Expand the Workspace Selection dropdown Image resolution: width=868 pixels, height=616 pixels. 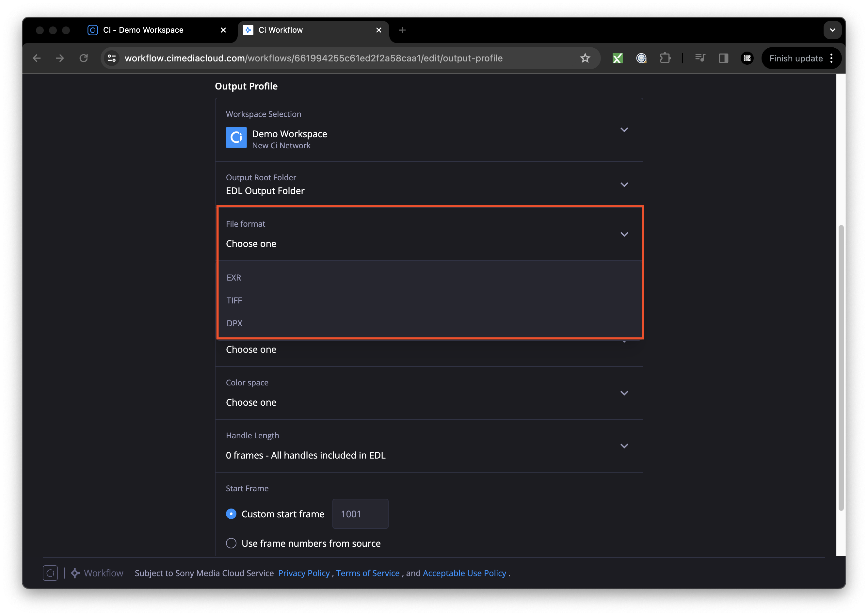pos(428,130)
